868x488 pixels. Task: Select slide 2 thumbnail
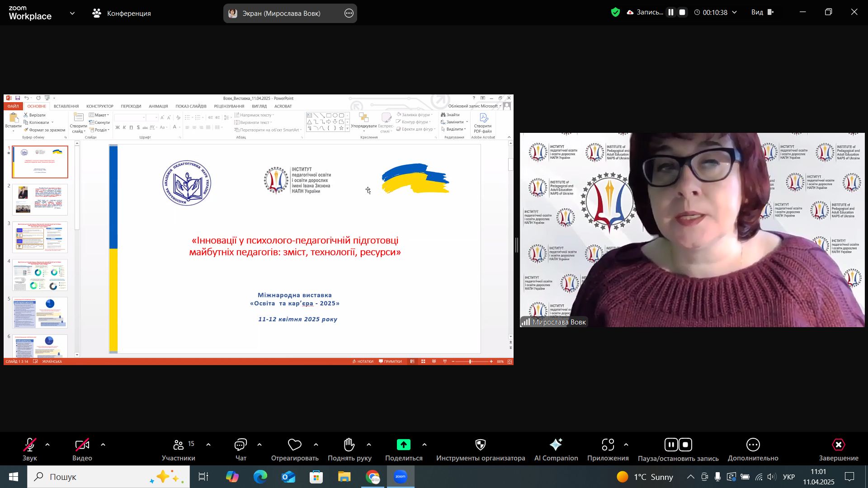click(x=40, y=200)
